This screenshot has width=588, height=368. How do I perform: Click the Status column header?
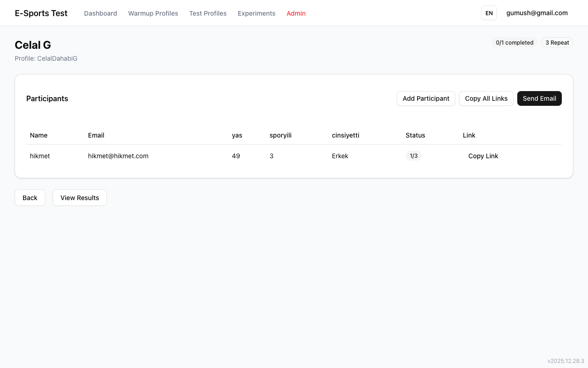pyautogui.click(x=415, y=135)
